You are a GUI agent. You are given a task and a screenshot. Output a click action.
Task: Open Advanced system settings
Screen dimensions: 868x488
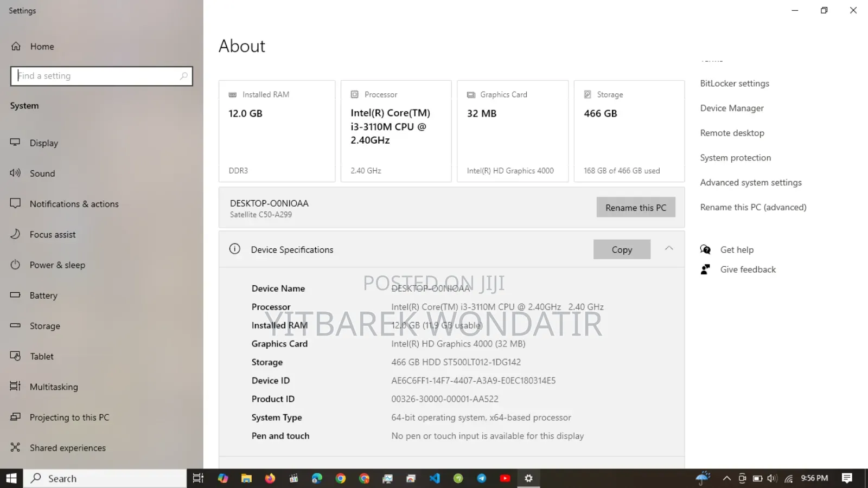point(751,182)
